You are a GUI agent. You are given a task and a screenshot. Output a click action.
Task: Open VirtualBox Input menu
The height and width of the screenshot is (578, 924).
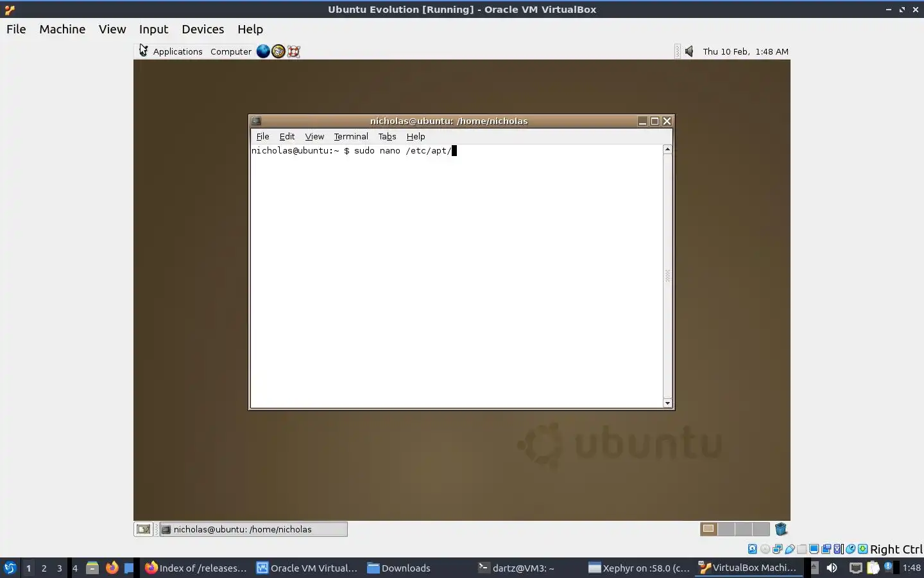tap(153, 29)
